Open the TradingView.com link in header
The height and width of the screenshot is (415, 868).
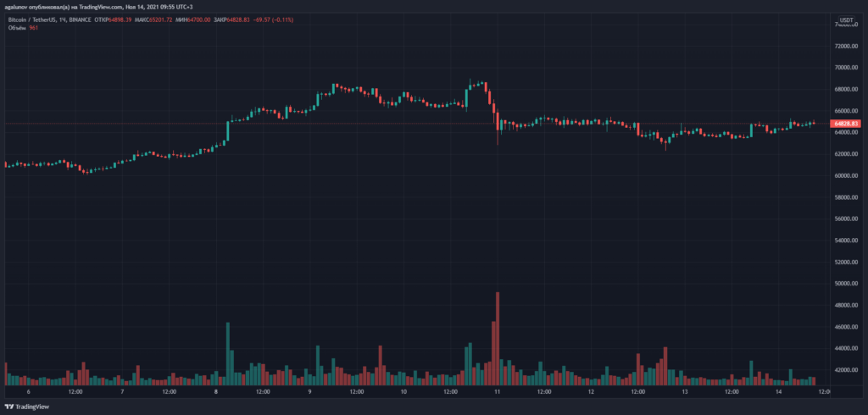click(98, 6)
